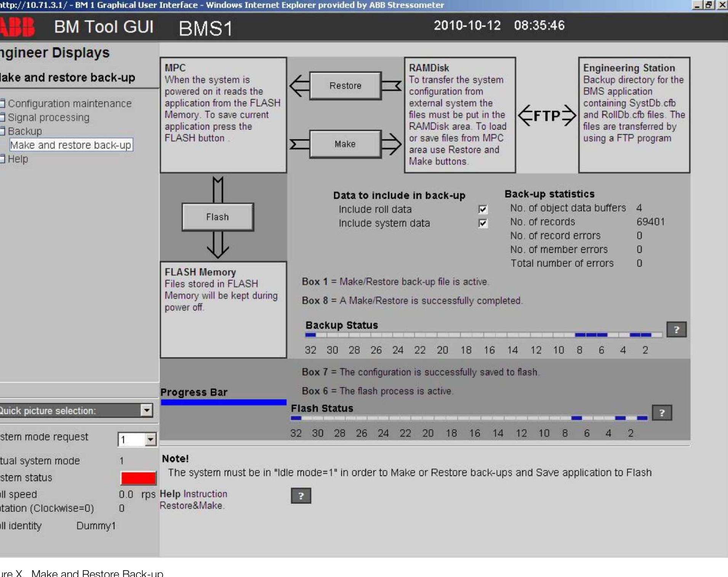Collapse the Backup tree node
Image resolution: width=728 pixels, height=577 pixels.
pos(2,131)
